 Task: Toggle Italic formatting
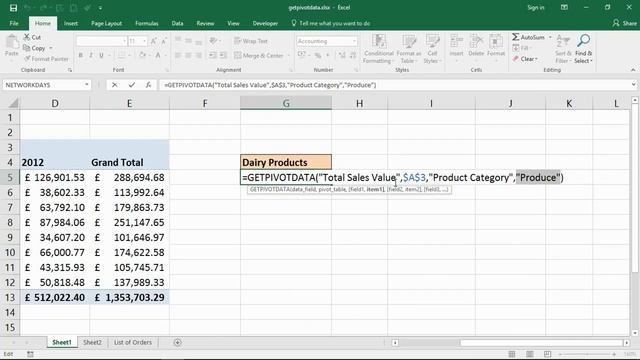point(91,55)
